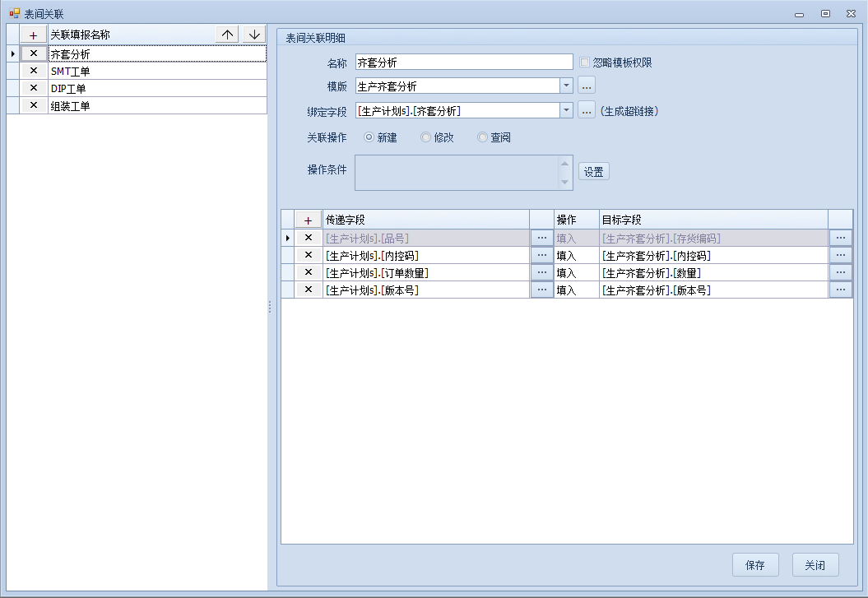Enable 忽略模板权限 checkbox
The width and height of the screenshot is (868, 598).
click(585, 63)
